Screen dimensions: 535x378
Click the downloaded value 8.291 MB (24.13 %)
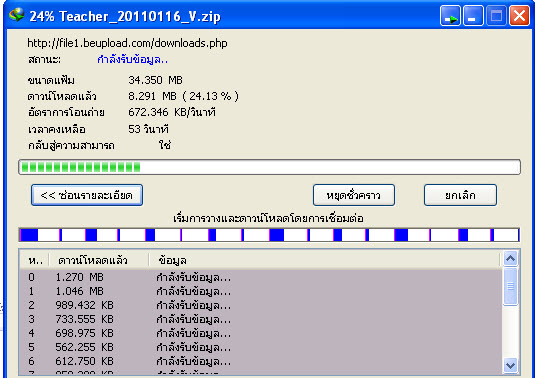[x=184, y=96]
